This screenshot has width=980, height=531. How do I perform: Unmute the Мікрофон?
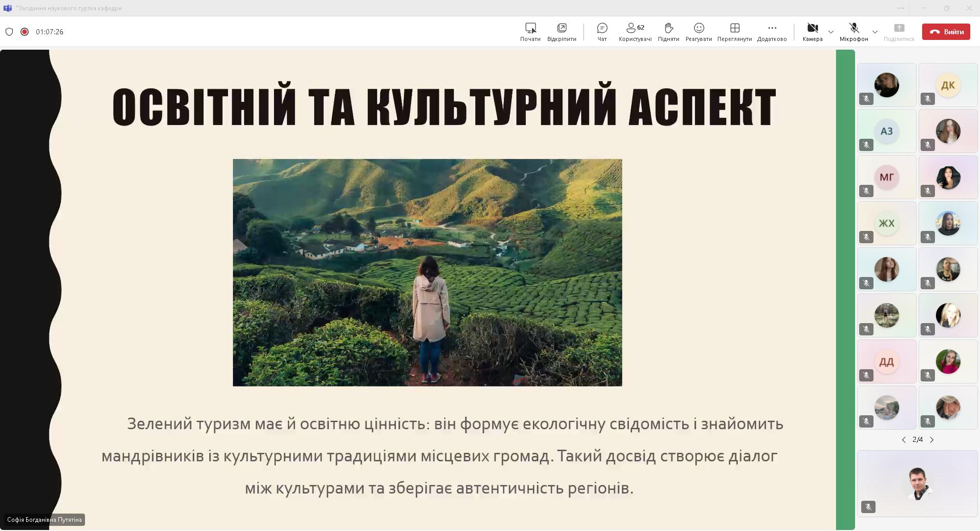854,32
